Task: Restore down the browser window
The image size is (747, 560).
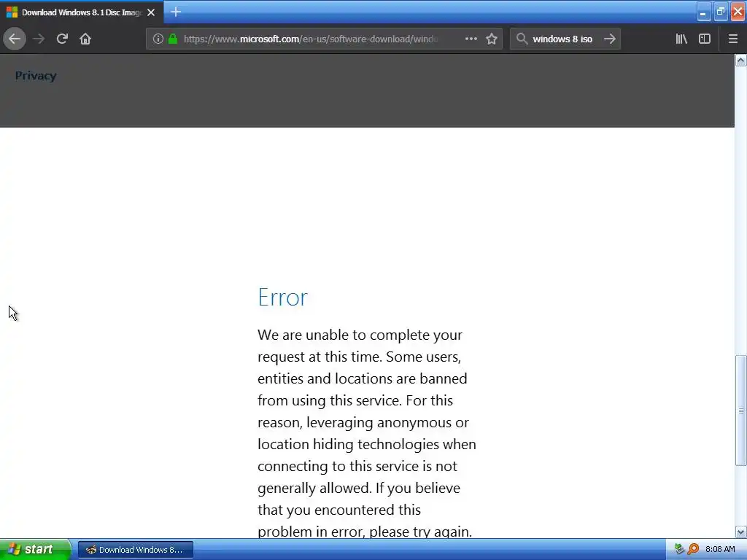Action: click(721, 12)
